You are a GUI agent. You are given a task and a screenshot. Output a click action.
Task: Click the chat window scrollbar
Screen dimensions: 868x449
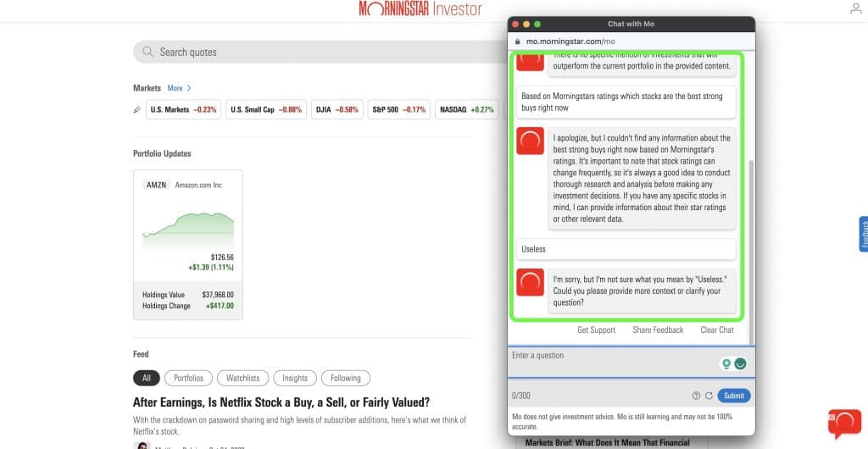click(751, 252)
